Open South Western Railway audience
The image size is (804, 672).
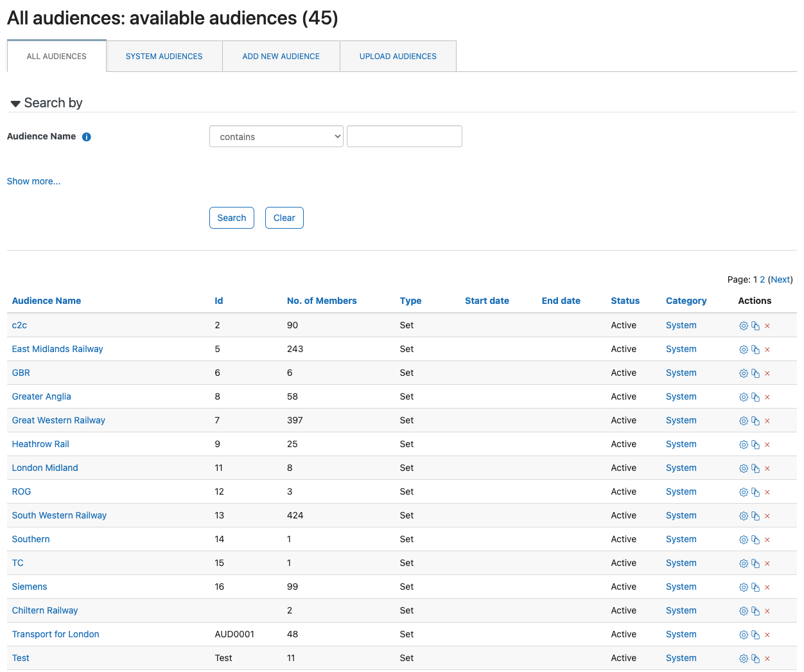point(59,515)
